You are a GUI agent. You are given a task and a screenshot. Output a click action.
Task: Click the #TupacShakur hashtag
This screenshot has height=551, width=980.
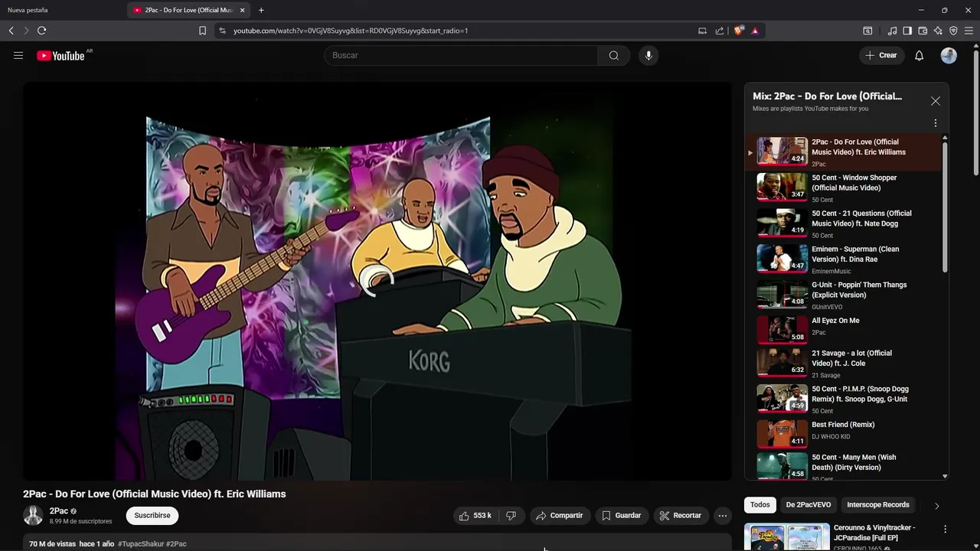click(140, 544)
